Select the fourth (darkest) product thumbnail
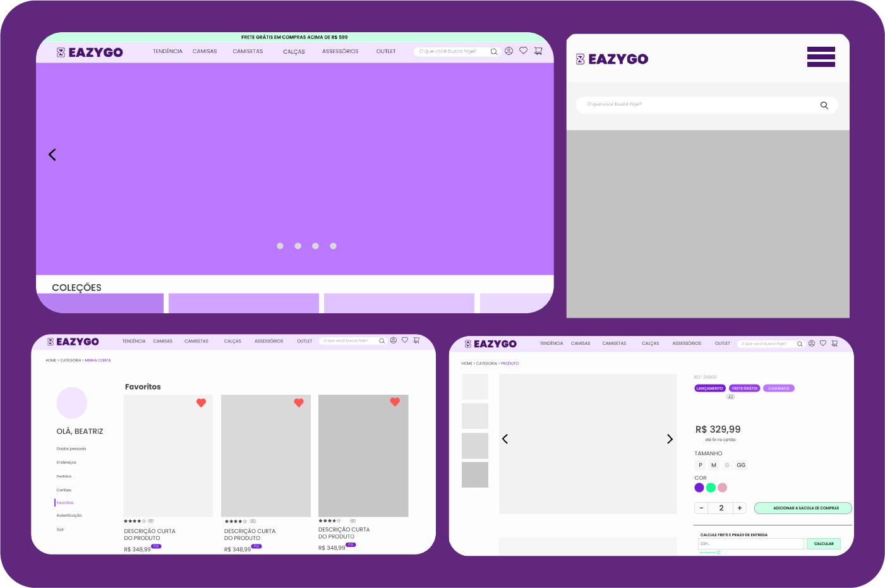 tap(475, 475)
